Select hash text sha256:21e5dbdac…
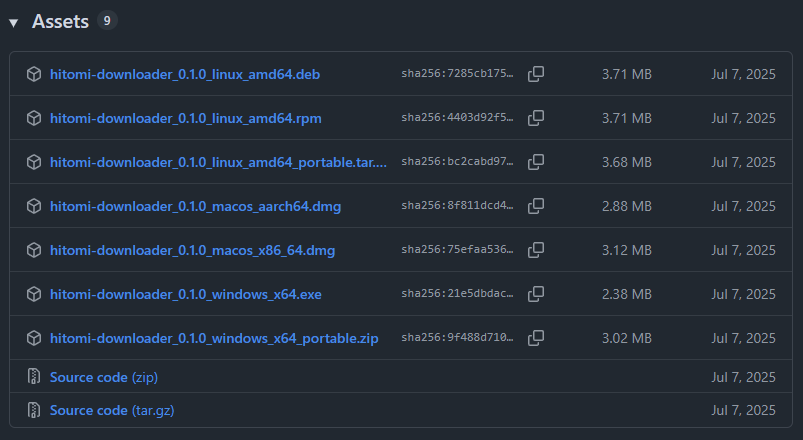 coord(457,294)
